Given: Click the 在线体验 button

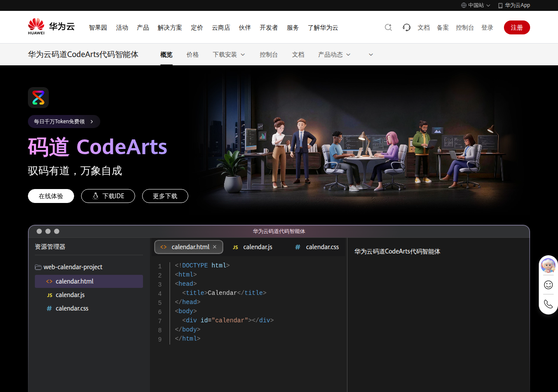Looking at the screenshot, I should (x=51, y=196).
